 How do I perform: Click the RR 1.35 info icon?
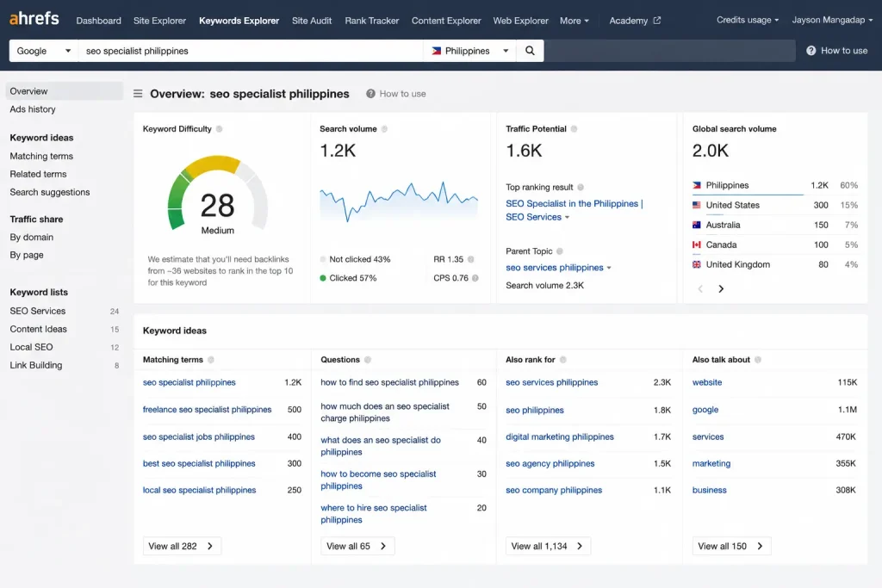tap(471, 259)
